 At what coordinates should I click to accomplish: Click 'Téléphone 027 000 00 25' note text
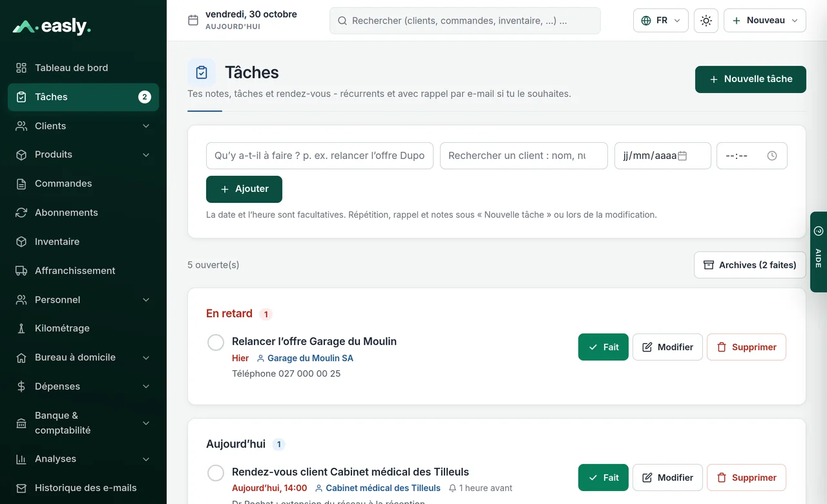click(286, 373)
